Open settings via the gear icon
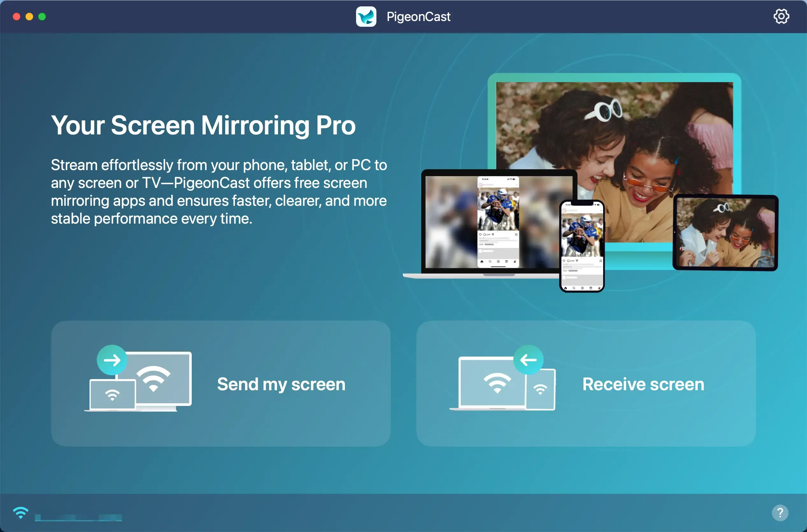The image size is (807, 532). tap(781, 16)
